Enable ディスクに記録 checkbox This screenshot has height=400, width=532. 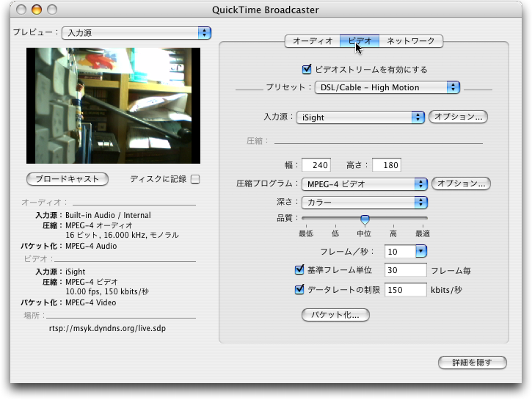tap(195, 179)
